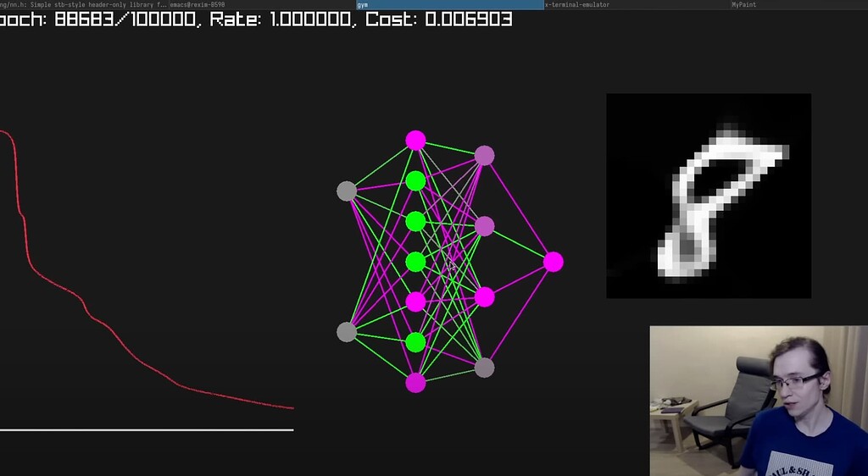Viewport: 868px width, 476px height.
Task: Click the Cost 0.006903 readout
Action: [438, 19]
